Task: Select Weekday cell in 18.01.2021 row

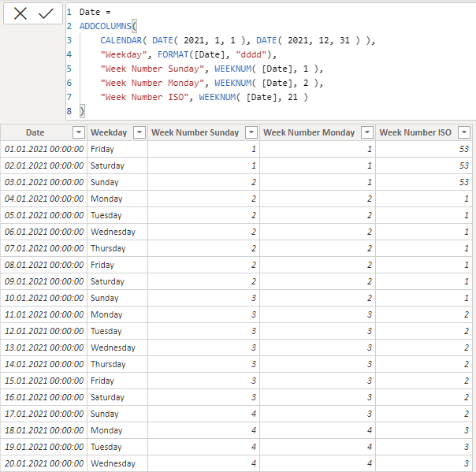Action: 117,430
